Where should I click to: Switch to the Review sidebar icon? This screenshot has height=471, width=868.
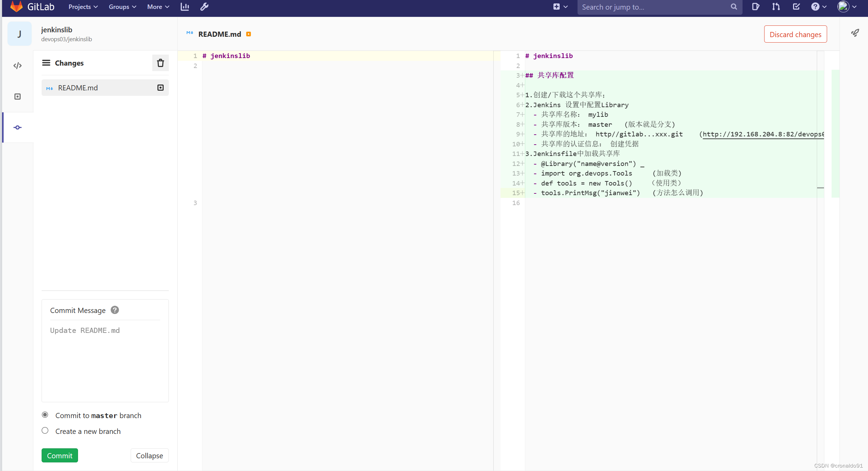click(18, 97)
